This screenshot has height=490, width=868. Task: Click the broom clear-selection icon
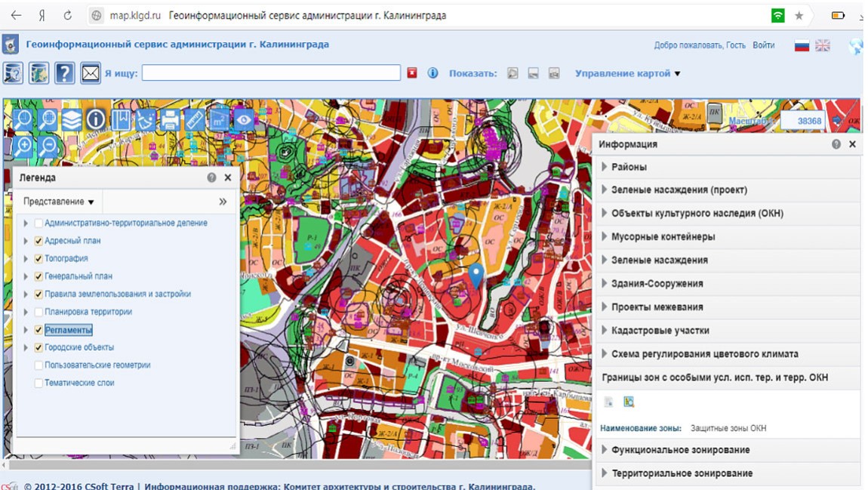point(145,119)
